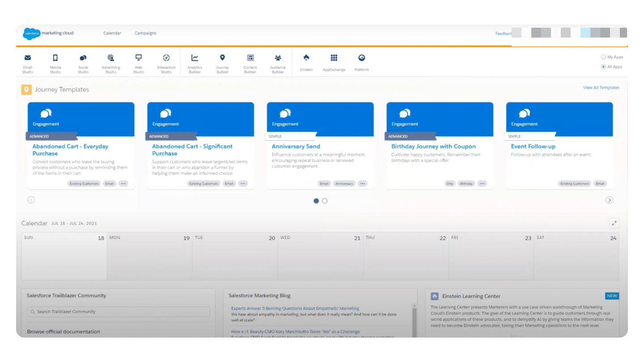Launch Social Studio
Screen dimensions: 644x362
pos(83,63)
